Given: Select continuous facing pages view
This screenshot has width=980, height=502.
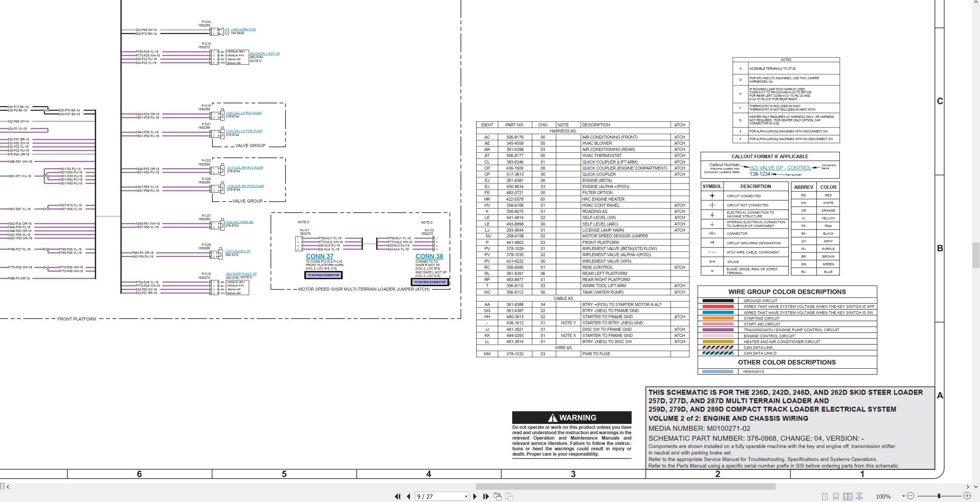Looking at the screenshot, I should tap(859, 496).
